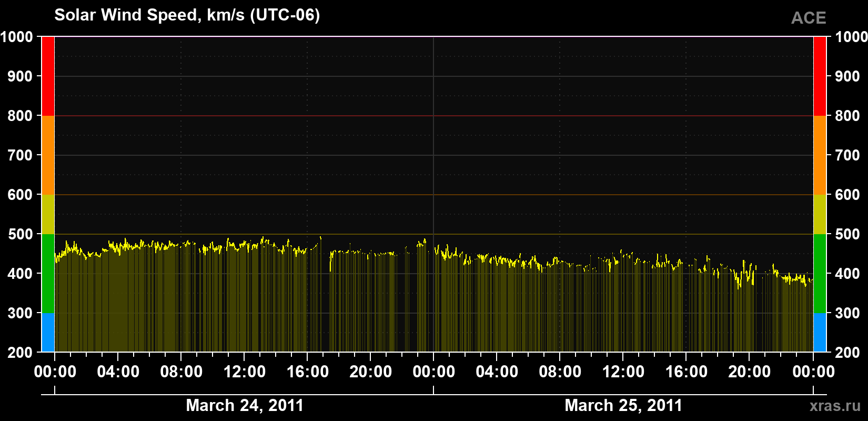Screen dimensions: 868x421
Task: Click the "200" label on the left axis
Action: tap(21, 353)
